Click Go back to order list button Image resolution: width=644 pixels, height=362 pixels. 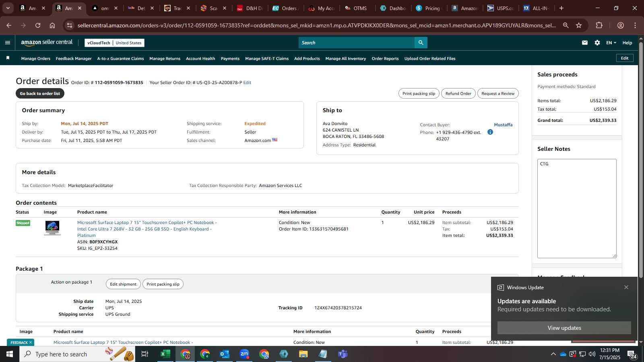(x=40, y=93)
